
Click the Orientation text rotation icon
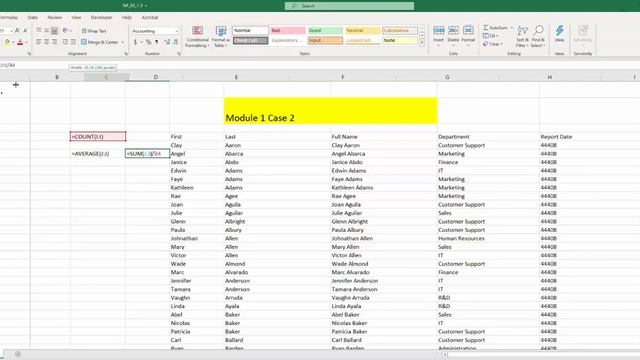tap(65, 31)
